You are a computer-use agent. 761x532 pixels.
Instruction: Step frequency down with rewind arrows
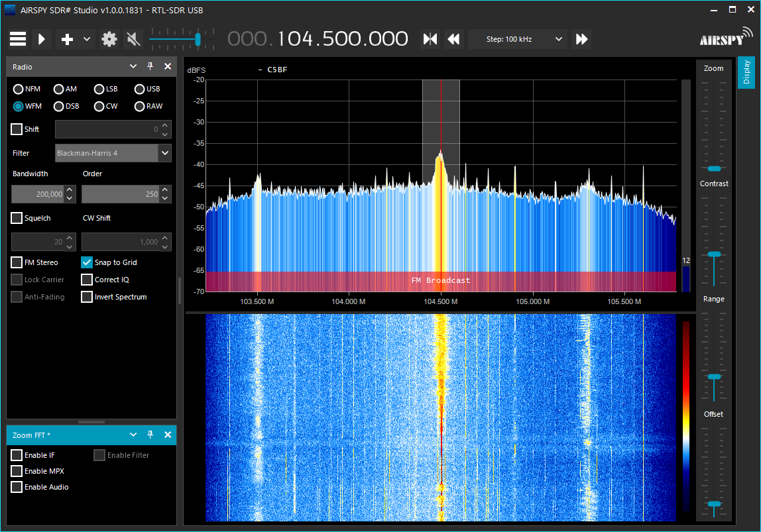point(454,39)
